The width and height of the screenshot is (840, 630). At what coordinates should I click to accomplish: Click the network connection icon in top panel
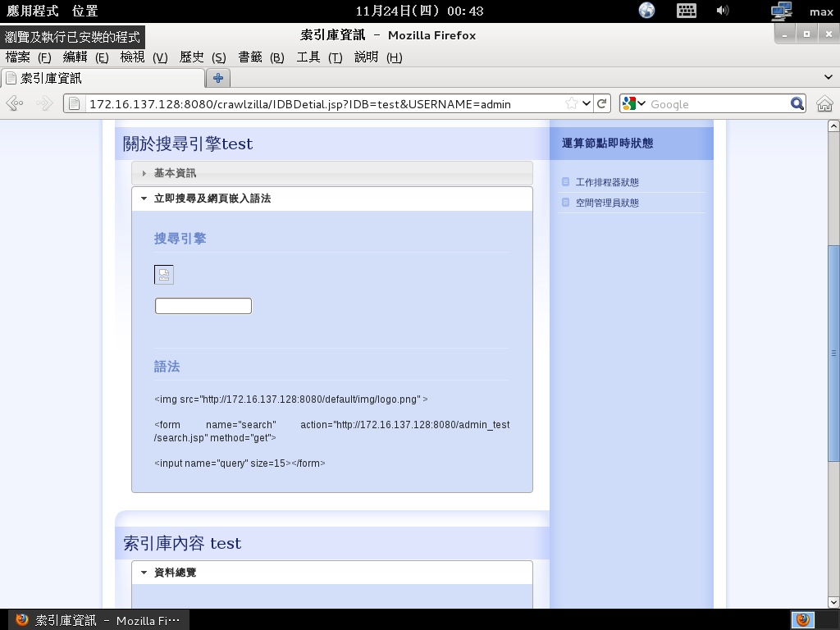click(781, 11)
